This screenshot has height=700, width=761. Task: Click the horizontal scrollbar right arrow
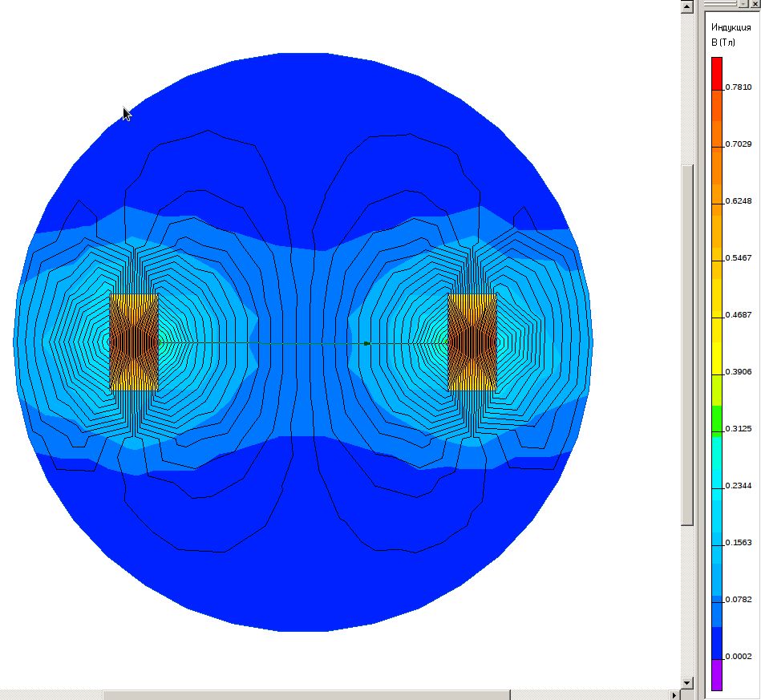674,695
